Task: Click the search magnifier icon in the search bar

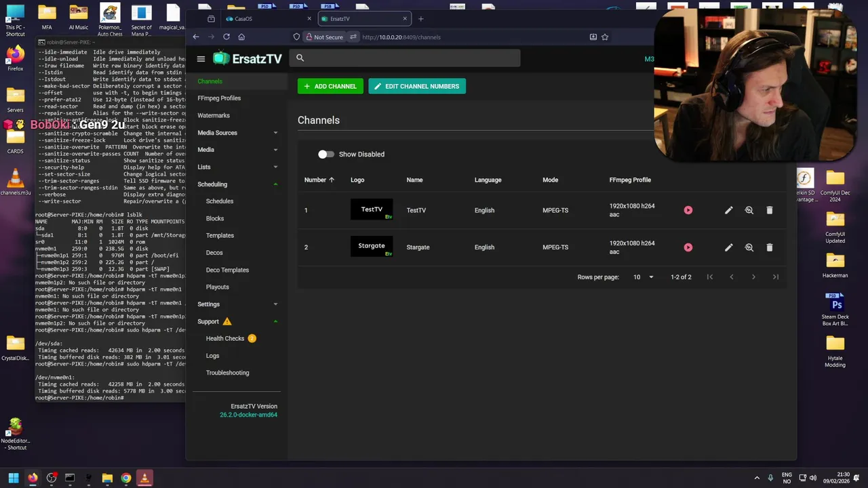Action: point(300,58)
